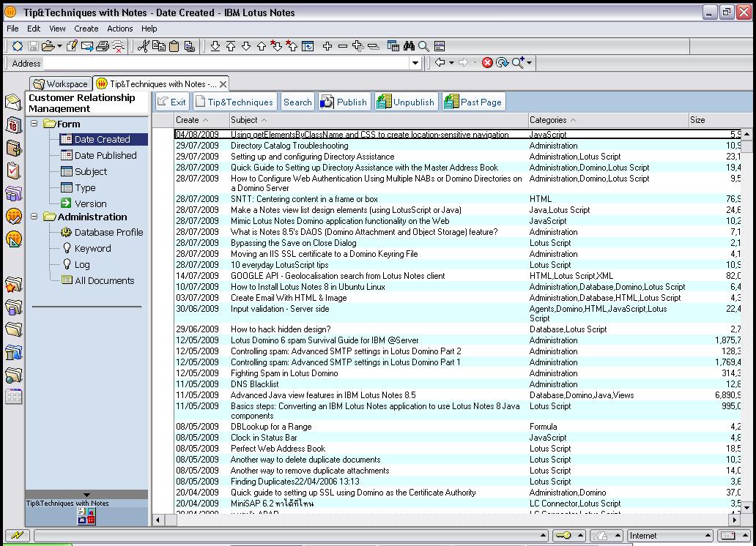Click the Copy toolbar icon

pos(159,46)
